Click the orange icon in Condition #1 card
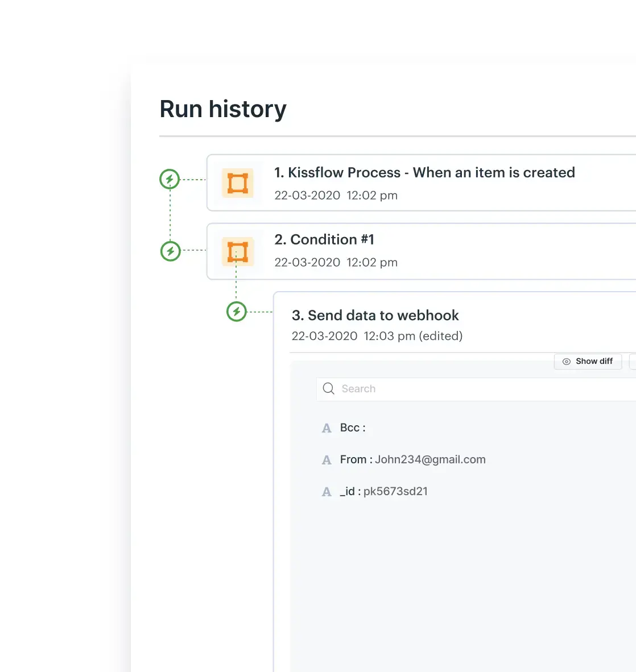The image size is (636, 672). (x=238, y=251)
